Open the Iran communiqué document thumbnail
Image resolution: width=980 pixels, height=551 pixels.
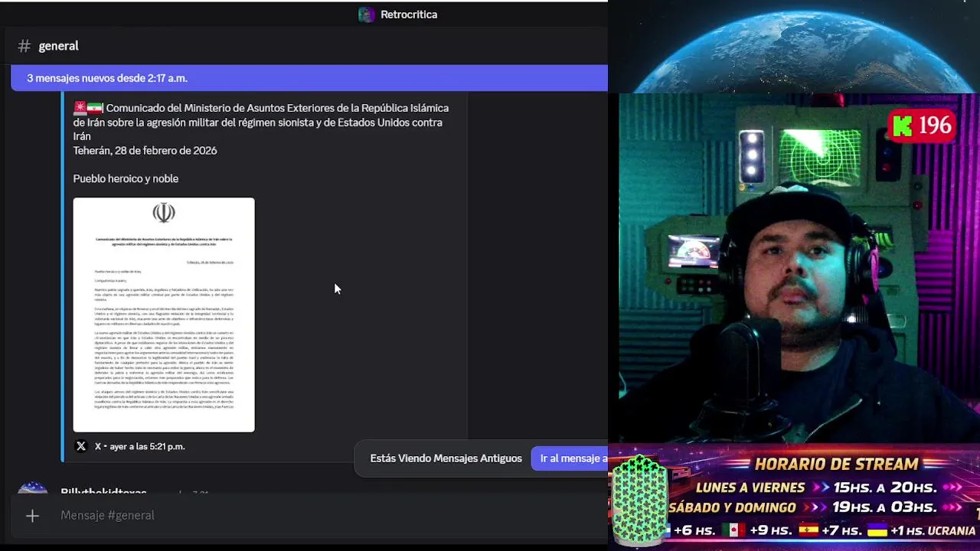164,315
